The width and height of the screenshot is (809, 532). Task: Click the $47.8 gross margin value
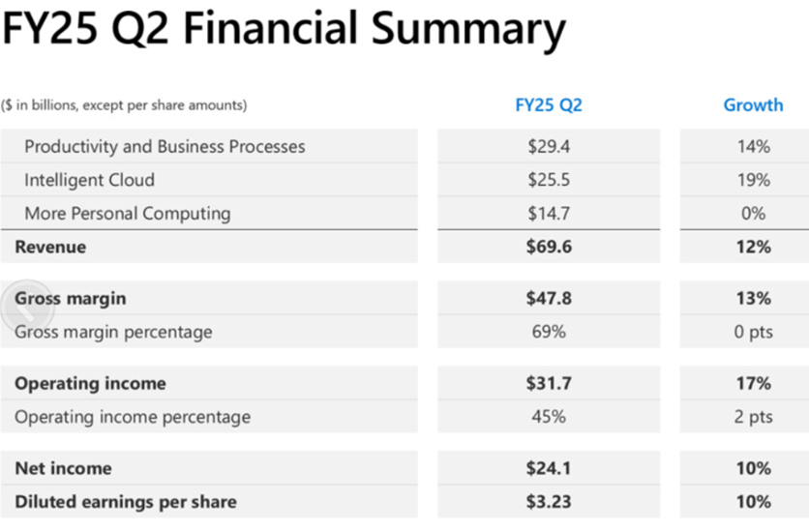coord(549,298)
